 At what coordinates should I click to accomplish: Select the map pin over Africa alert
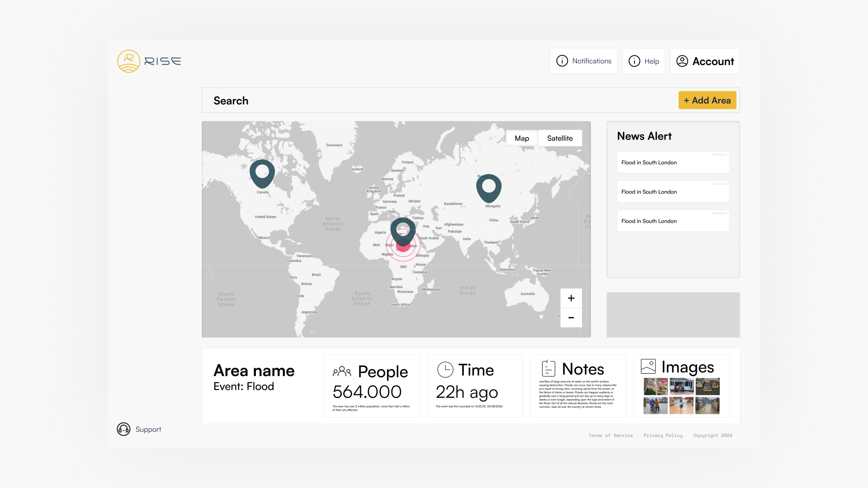tap(403, 230)
